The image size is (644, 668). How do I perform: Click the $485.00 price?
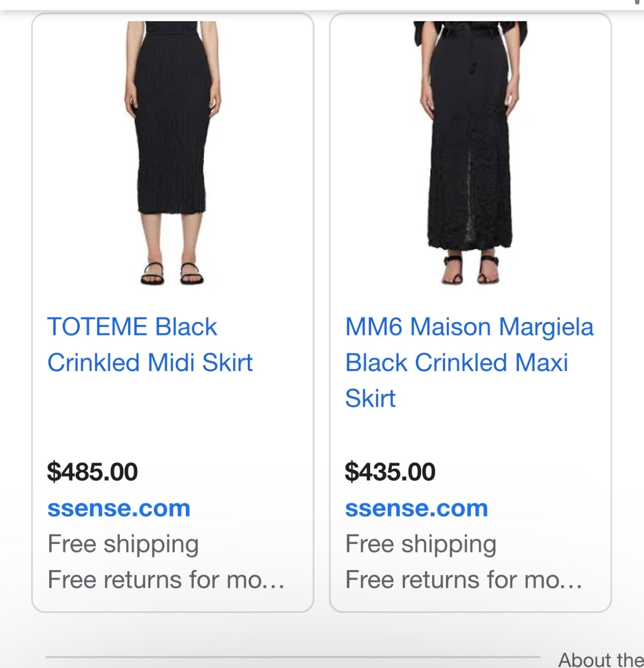[92, 472]
